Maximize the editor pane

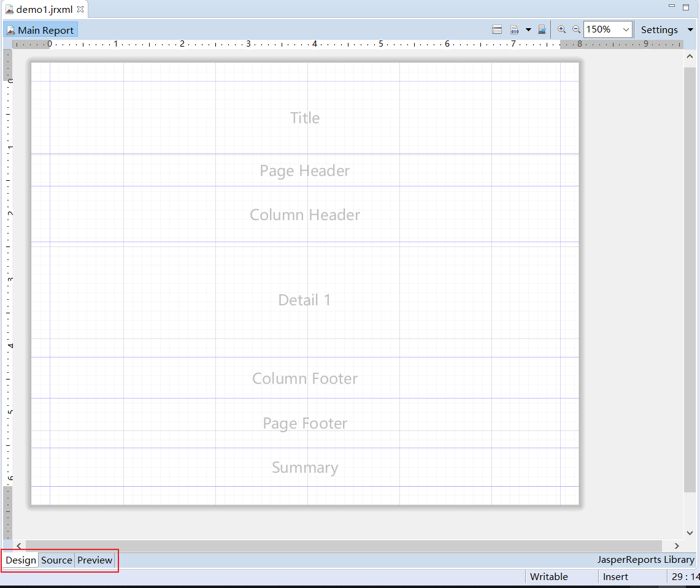(686, 7)
